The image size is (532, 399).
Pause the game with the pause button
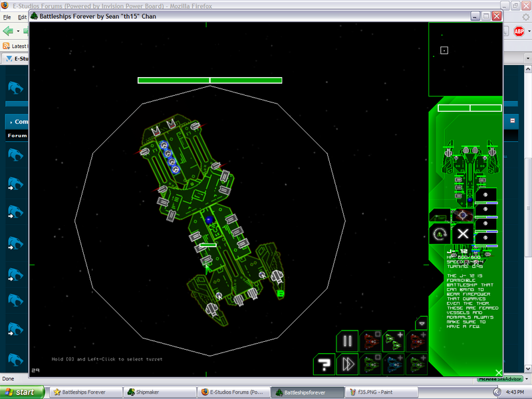click(x=347, y=340)
